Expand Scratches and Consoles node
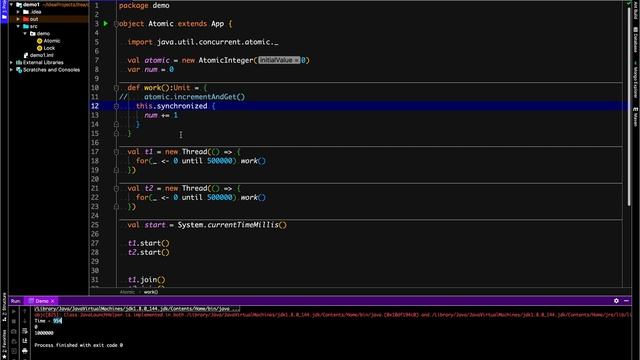 pyautogui.click(x=11, y=70)
